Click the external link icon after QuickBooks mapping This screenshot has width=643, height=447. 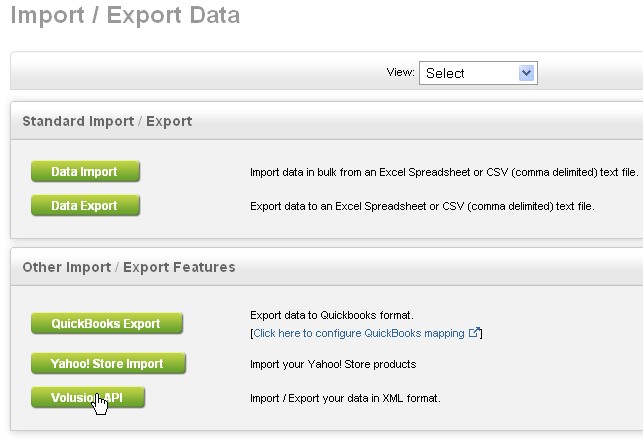tap(474, 332)
